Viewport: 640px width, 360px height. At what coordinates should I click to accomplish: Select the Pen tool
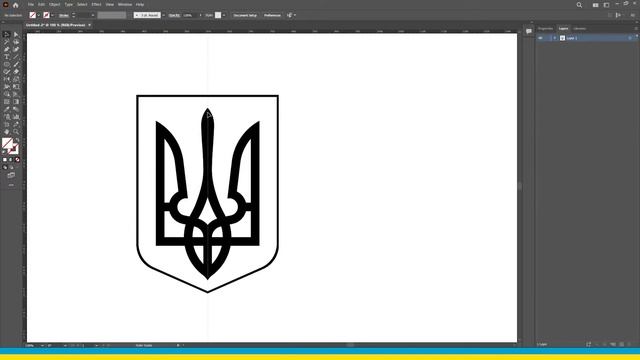pos(7,49)
